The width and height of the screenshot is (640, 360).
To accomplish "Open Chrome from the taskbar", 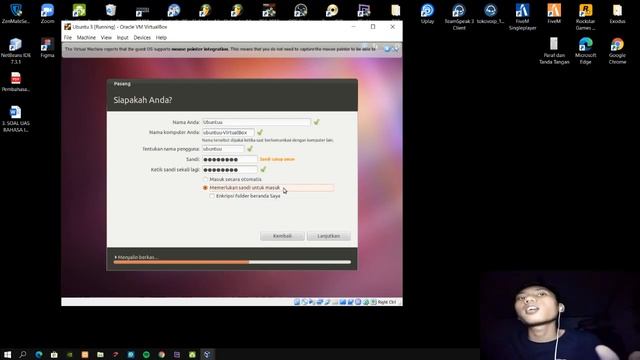I will [x=162, y=354].
